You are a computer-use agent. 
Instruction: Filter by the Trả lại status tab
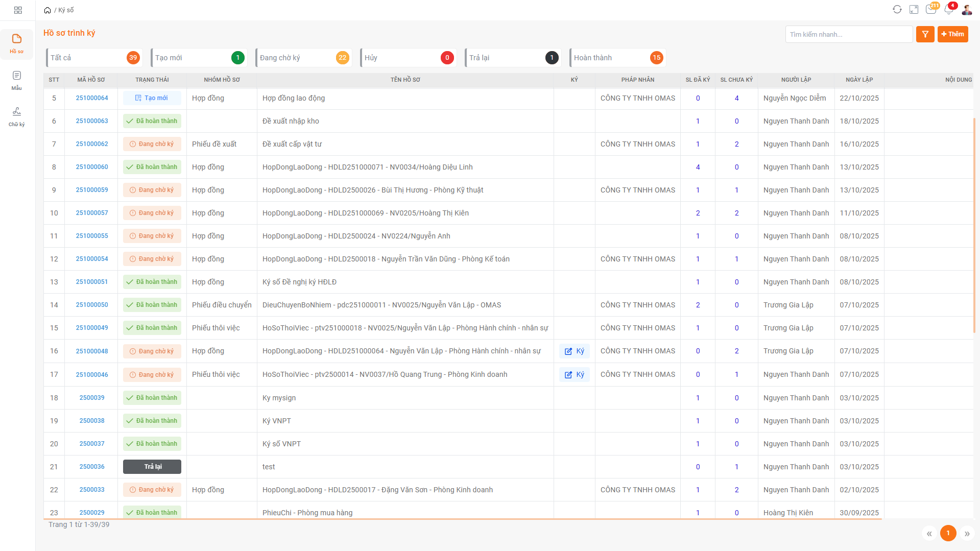click(x=512, y=58)
